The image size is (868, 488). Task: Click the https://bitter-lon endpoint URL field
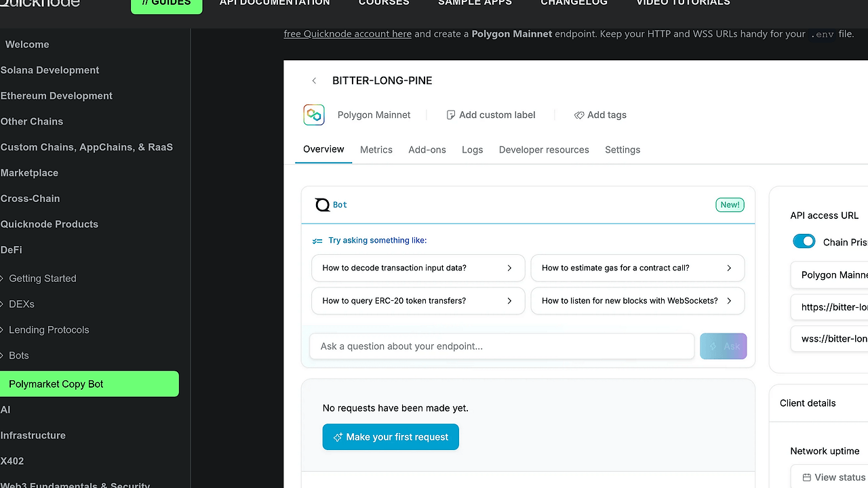click(829, 307)
